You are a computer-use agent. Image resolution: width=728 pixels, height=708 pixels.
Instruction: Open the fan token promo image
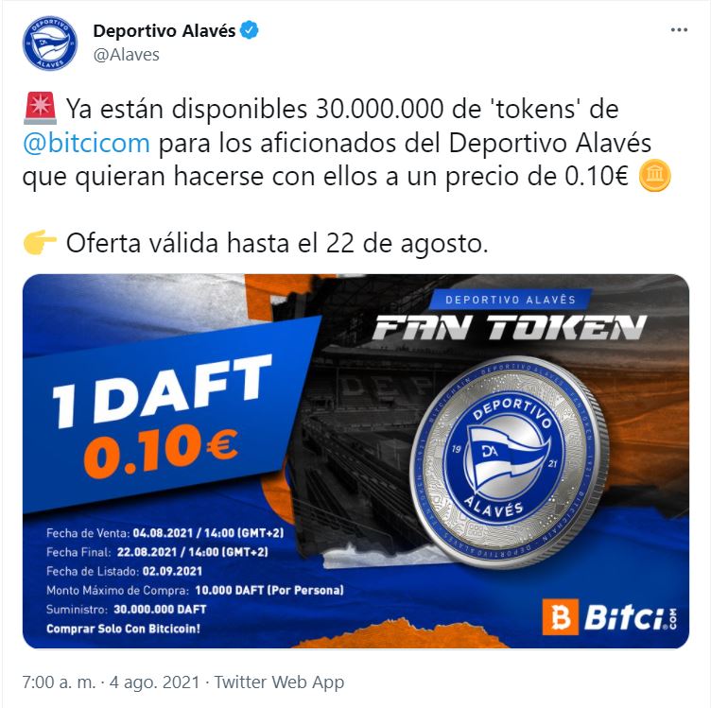[x=355, y=461]
